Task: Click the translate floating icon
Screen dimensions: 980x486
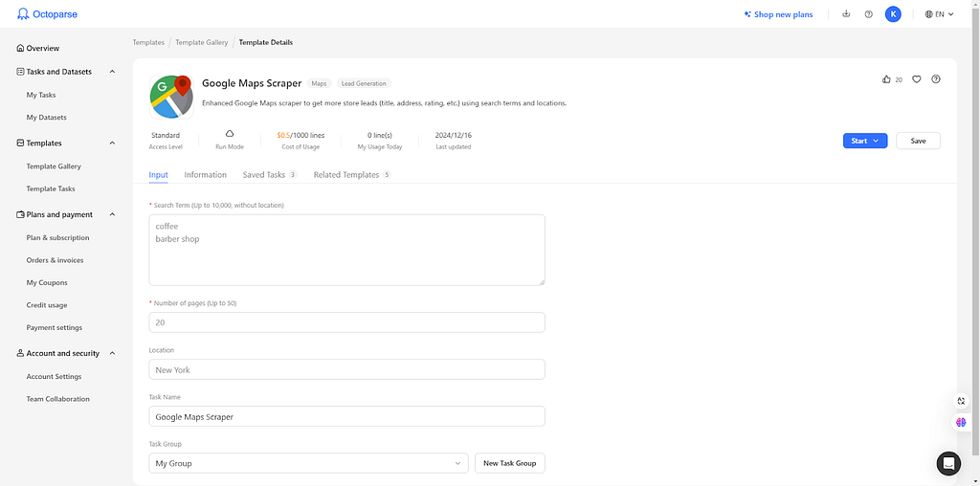Action: [x=961, y=401]
